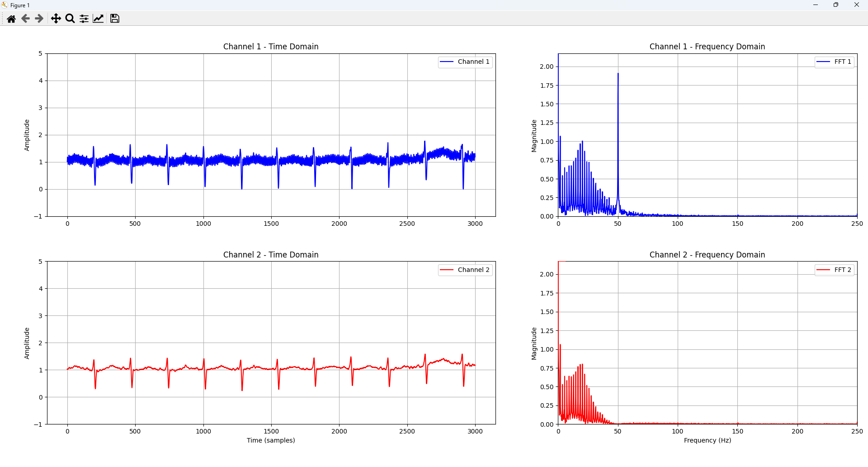
Task: Click the Frequency (Hz) axis label
Action: 707,440
